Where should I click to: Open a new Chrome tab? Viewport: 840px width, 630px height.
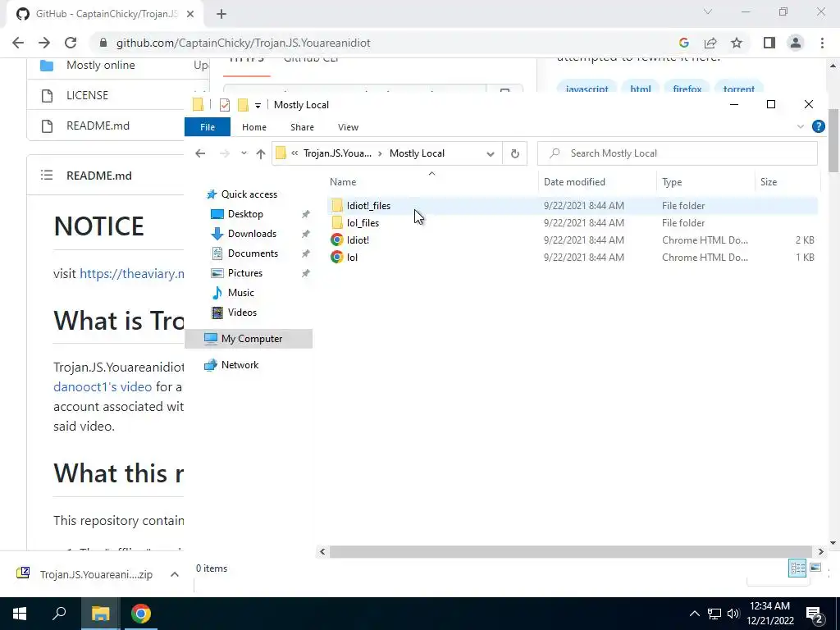click(221, 14)
